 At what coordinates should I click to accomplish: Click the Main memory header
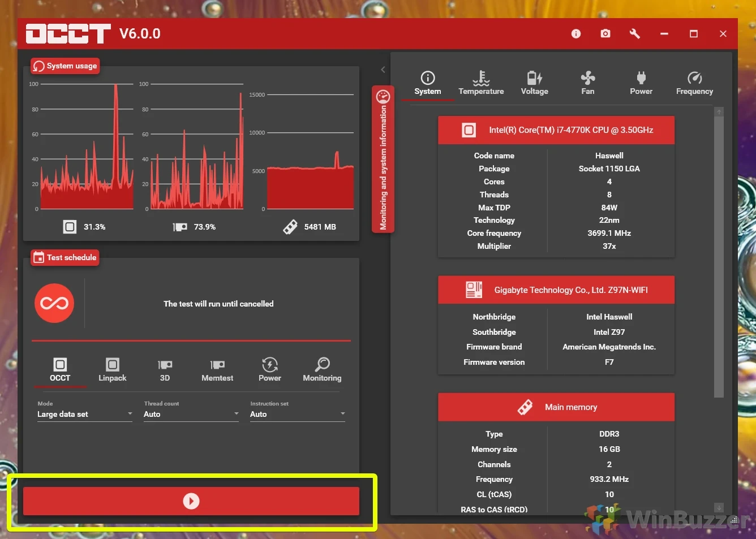(556, 407)
